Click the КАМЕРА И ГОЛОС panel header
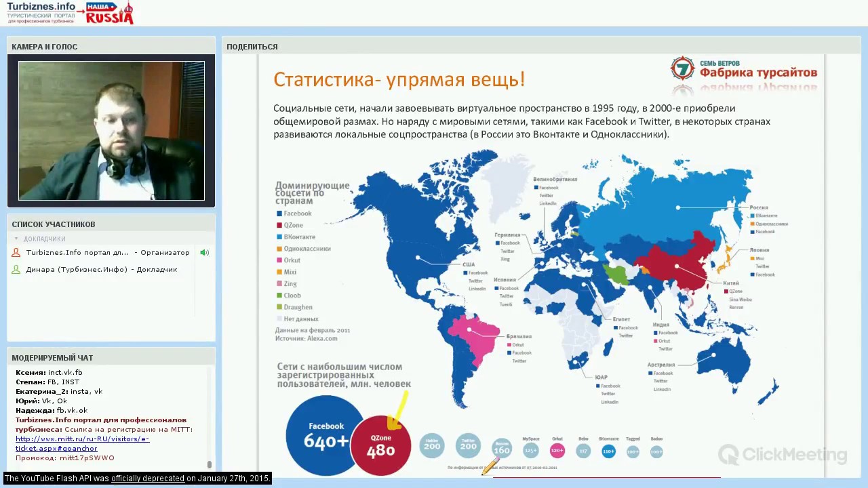Image resolution: width=868 pixels, height=488 pixels. click(x=111, y=47)
